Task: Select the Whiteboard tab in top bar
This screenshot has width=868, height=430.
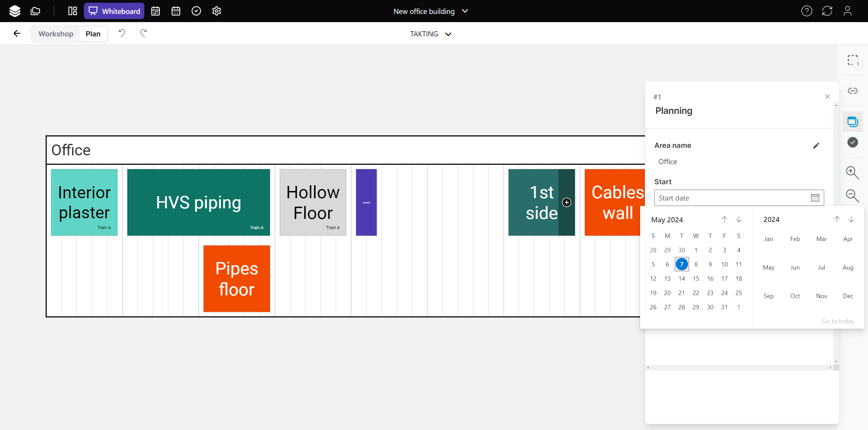Action: point(114,11)
